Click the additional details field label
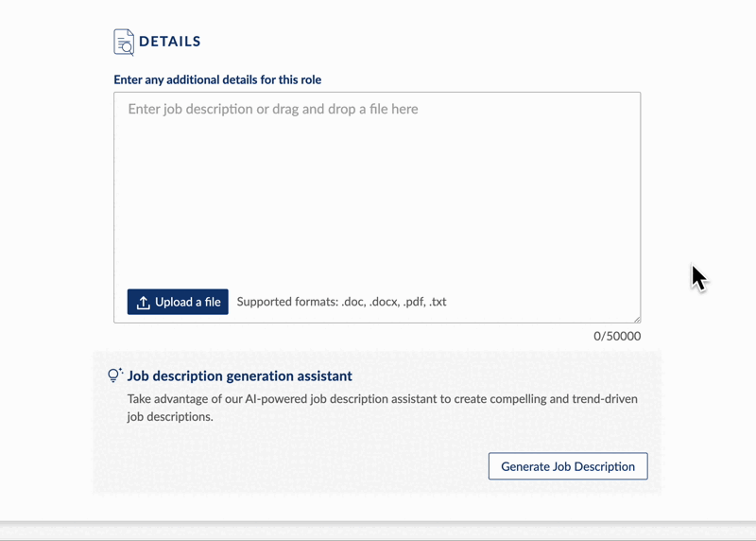 pyautogui.click(x=217, y=79)
